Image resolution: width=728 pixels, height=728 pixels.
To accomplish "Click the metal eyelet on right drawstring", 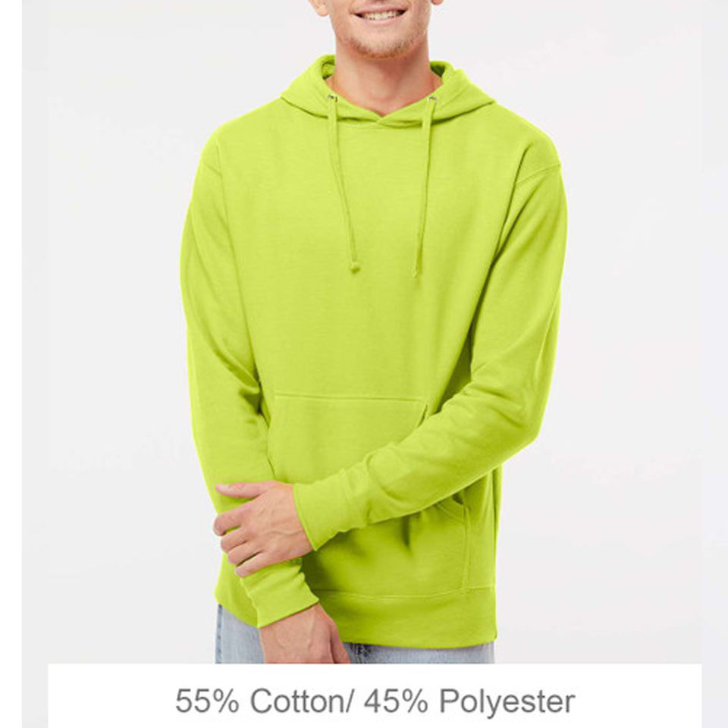I will (x=431, y=98).
